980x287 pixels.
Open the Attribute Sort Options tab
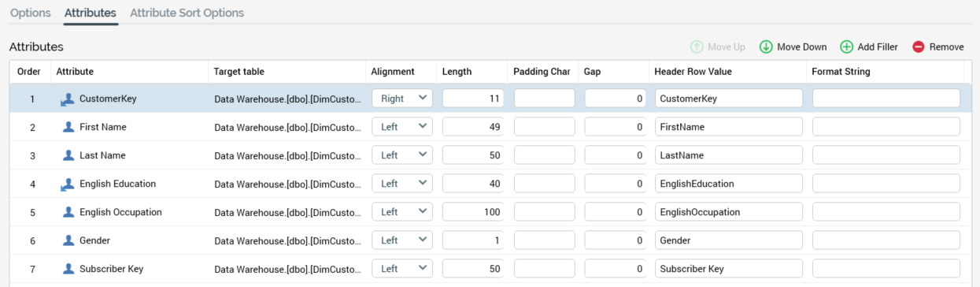(187, 13)
